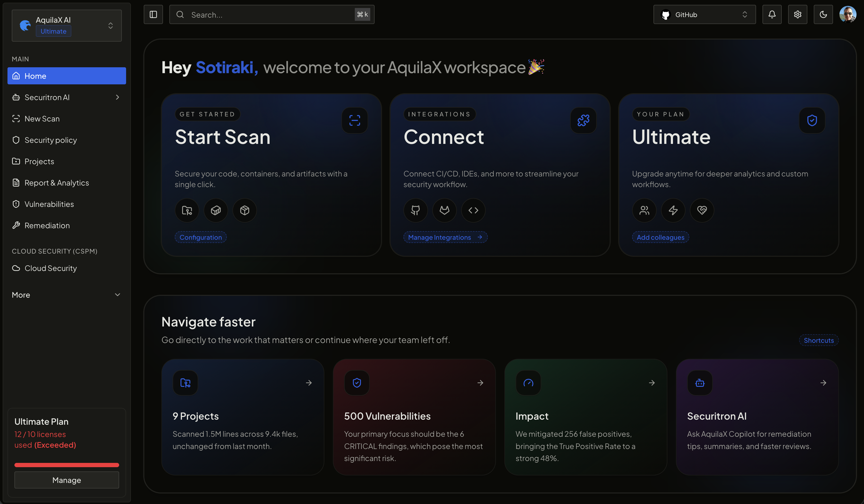Screen dimensions: 864x504
Task: Click the 12 / 10 licenses used text
Action: tap(45, 440)
